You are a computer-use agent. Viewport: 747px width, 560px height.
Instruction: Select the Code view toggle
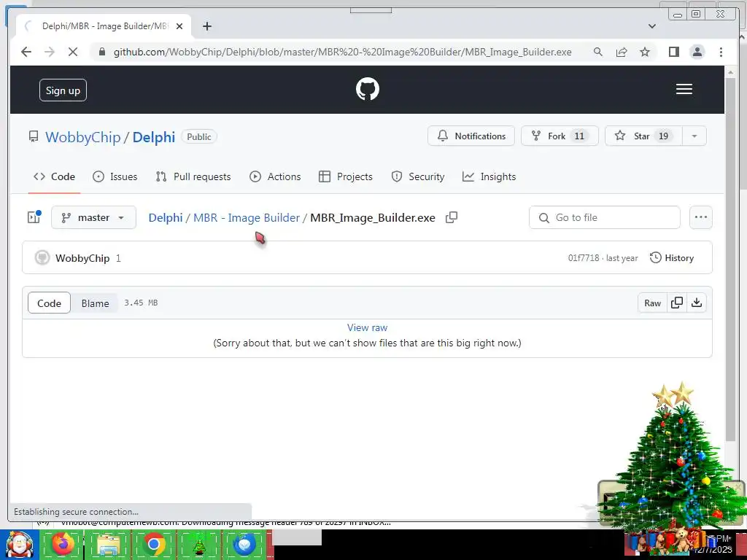[49, 303]
